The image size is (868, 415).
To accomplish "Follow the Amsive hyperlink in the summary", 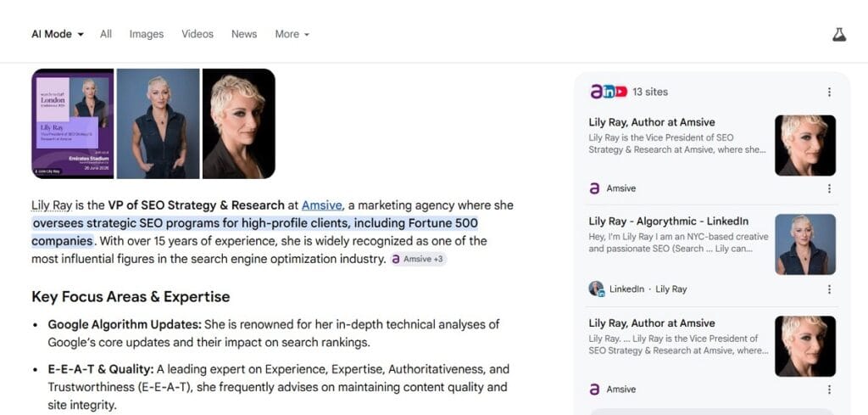I will (x=321, y=205).
